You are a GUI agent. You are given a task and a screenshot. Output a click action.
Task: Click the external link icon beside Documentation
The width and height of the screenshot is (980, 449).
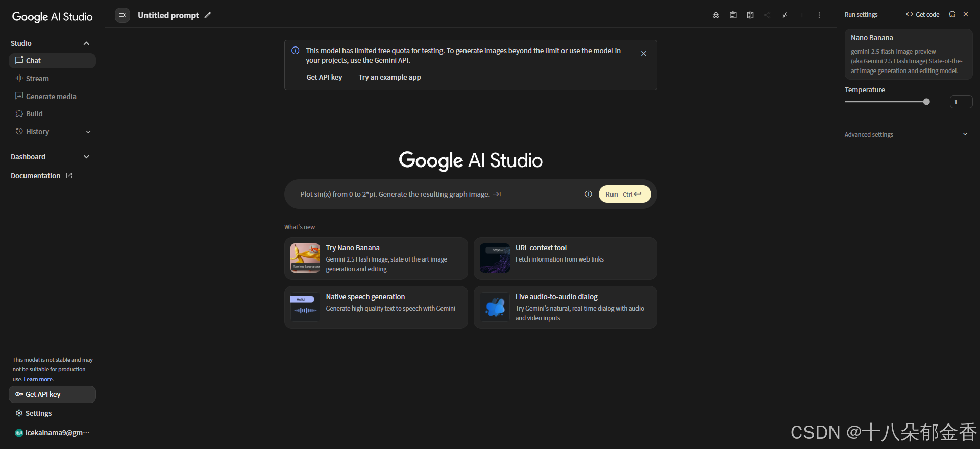69,175
